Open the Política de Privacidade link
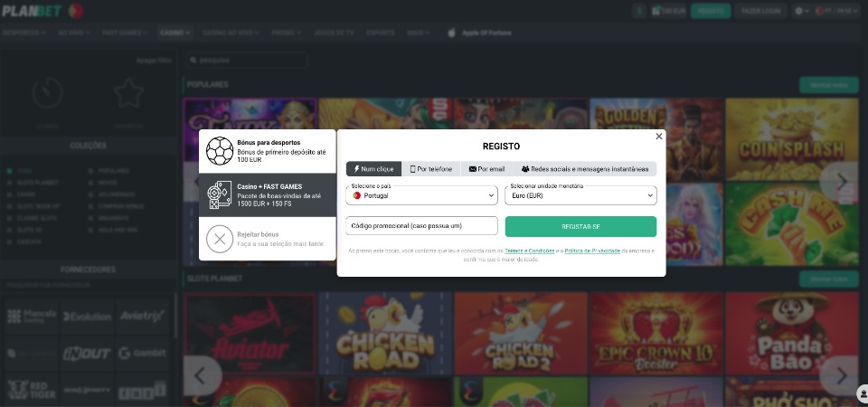The image size is (868, 407). tap(592, 251)
